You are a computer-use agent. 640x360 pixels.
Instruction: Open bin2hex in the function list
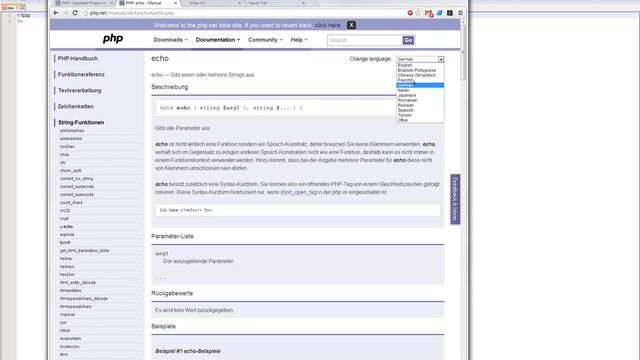(x=67, y=147)
